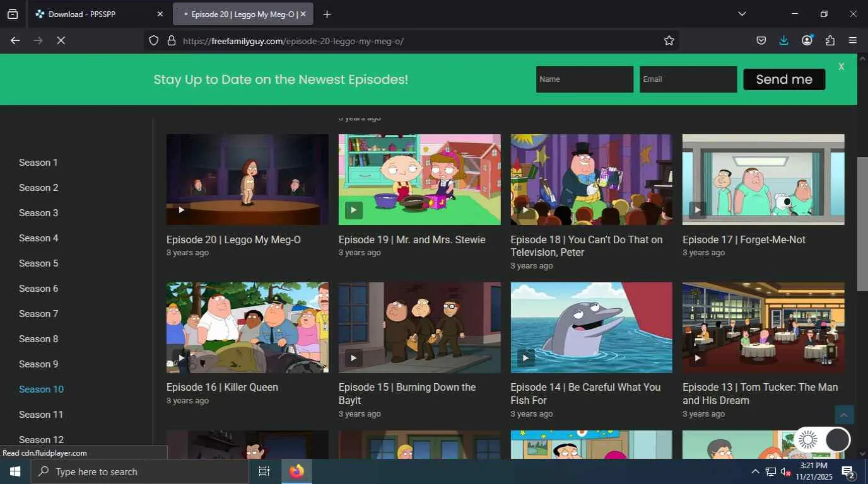Viewport: 868px width, 484px height.
Task: Open Season 4 in the sidebar
Action: coord(38,238)
